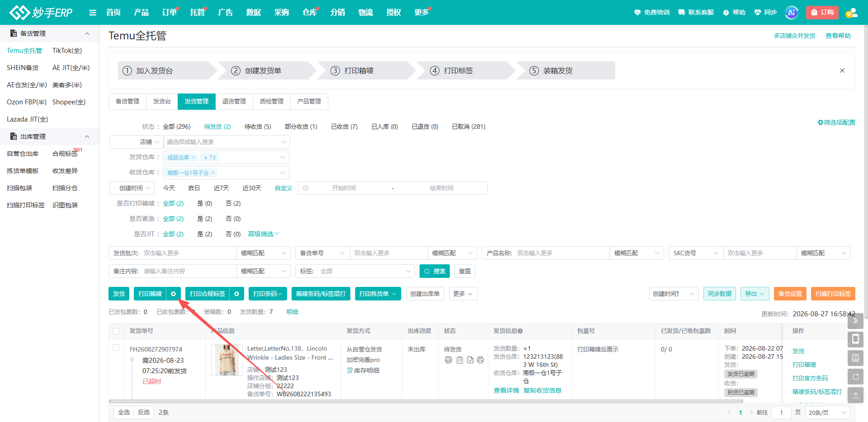This screenshot has height=422, width=868.
Task: Close the shipping steps guide banner
Action: (x=842, y=70)
